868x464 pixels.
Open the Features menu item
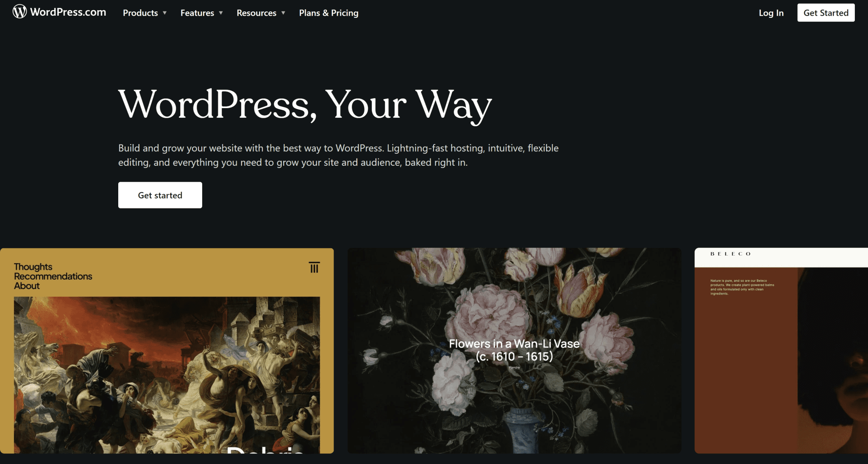[x=197, y=13]
